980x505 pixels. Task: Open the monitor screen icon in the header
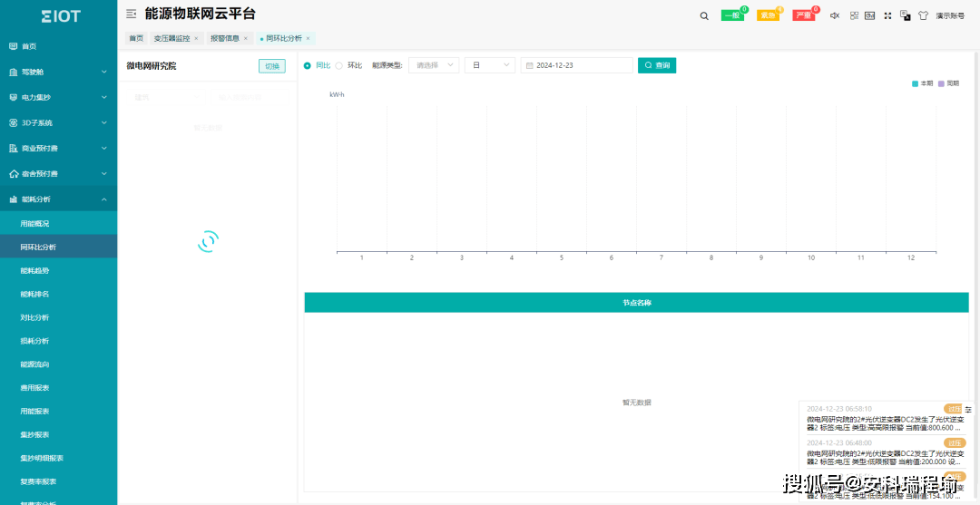pyautogui.click(x=869, y=15)
